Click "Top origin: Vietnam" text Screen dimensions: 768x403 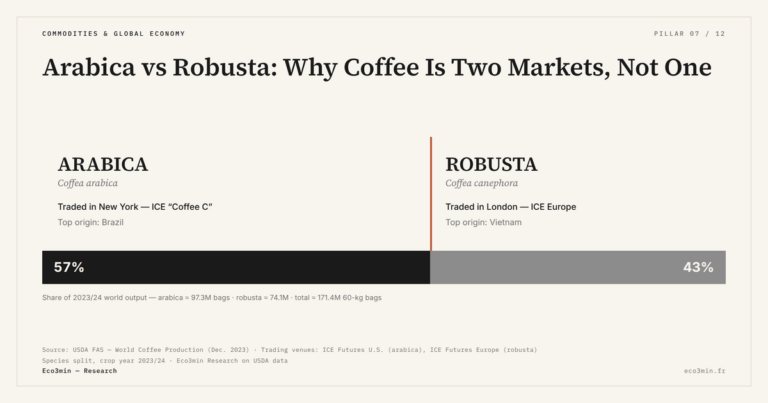point(483,222)
